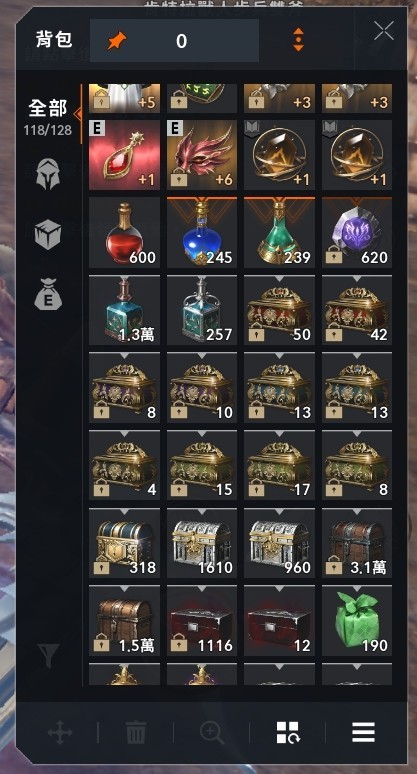Close the 背包 inventory panel

[x=383, y=31]
